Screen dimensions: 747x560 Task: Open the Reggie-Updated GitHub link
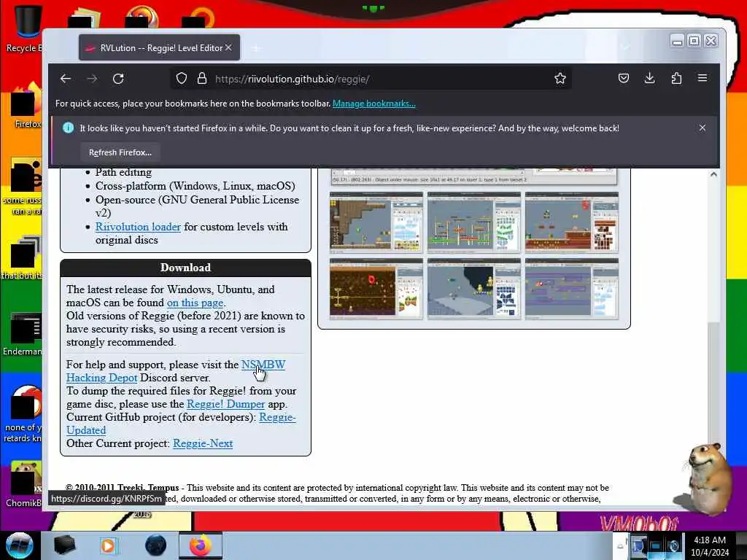tap(277, 417)
